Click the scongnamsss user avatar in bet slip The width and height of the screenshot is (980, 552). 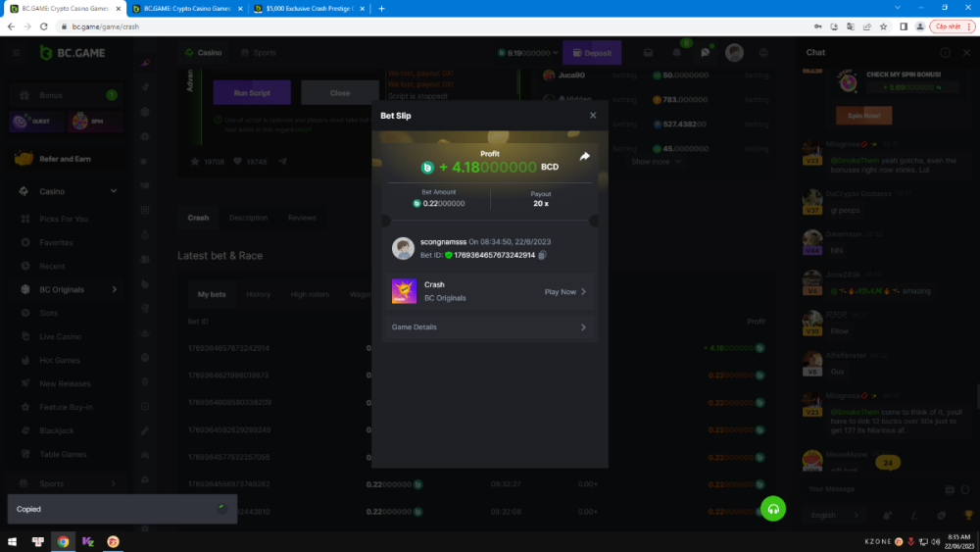[x=403, y=248]
